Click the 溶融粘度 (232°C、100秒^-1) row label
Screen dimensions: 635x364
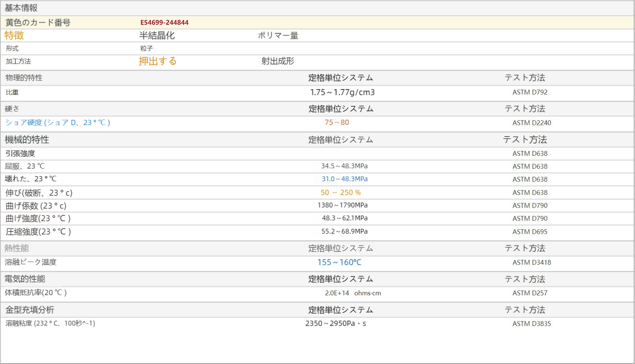(50, 323)
